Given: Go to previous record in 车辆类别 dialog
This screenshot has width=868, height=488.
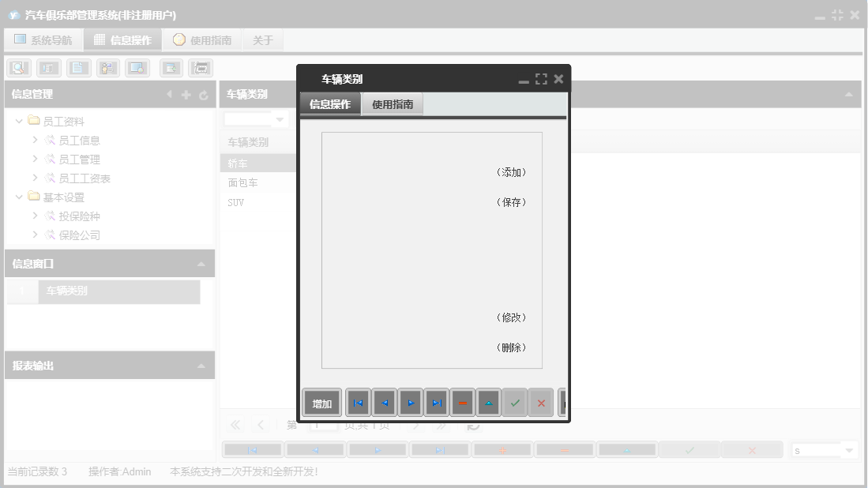Looking at the screenshot, I should [x=384, y=403].
